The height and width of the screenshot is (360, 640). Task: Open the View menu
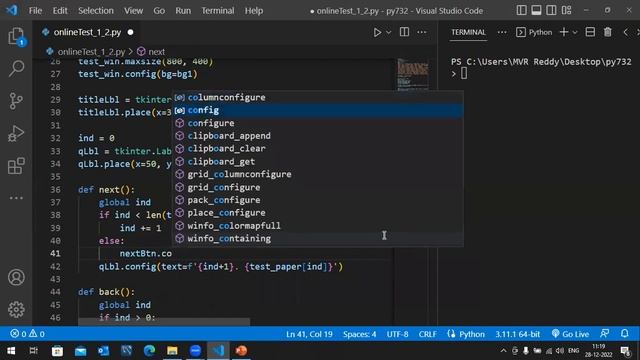(133, 11)
